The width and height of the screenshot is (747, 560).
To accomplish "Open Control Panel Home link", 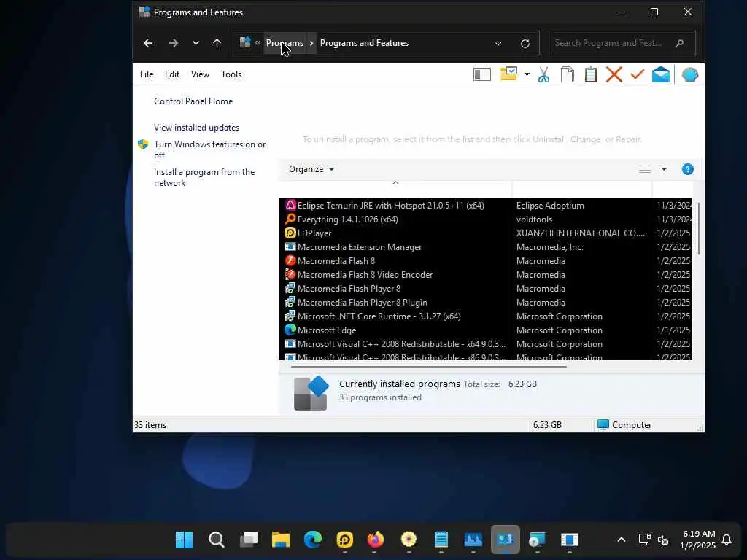I will click(193, 101).
